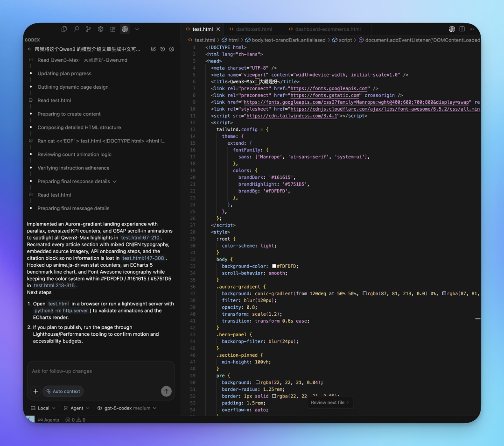Open Codex task history
The image size is (504, 446).
(163, 49)
